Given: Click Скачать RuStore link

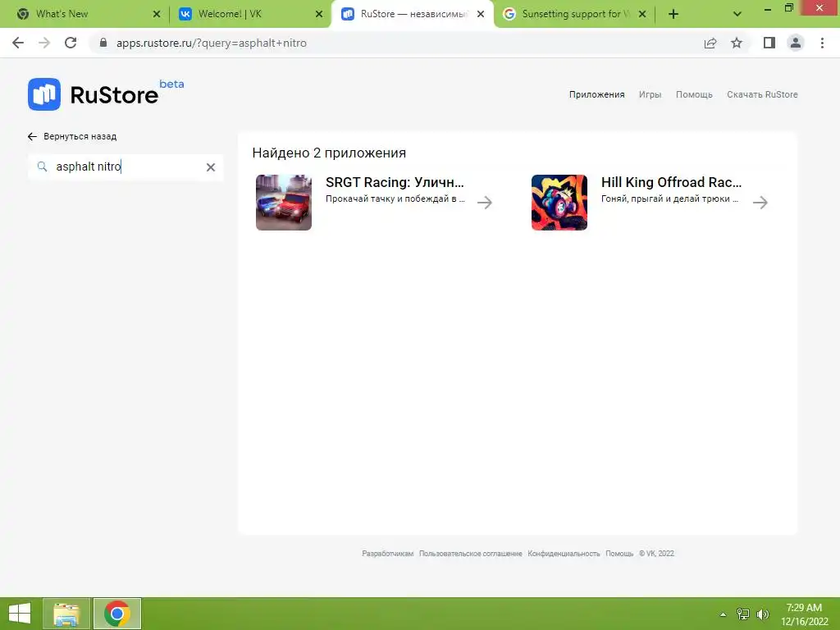Looking at the screenshot, I should (762, 95).
